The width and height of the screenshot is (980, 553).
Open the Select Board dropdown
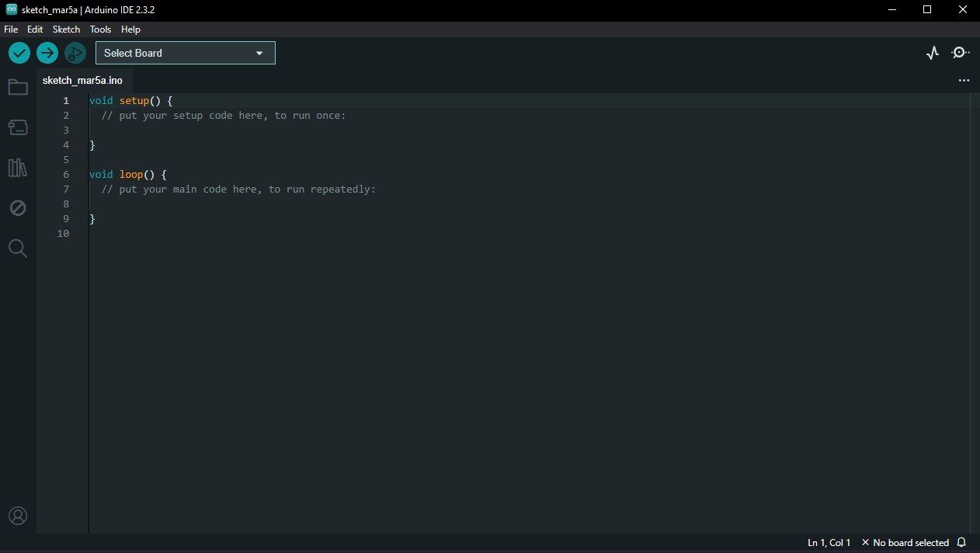[186, 53]
